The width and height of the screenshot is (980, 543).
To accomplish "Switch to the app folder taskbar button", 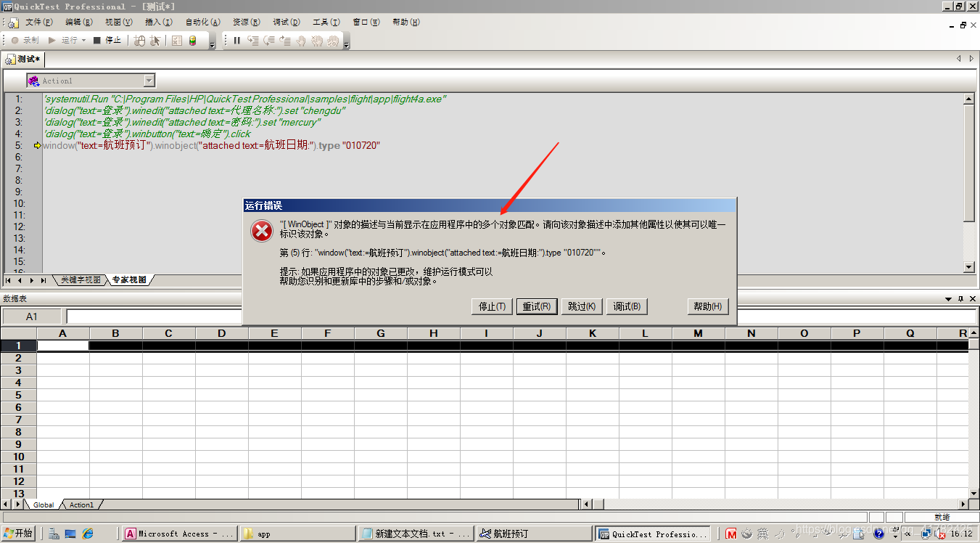I will 297,534.
